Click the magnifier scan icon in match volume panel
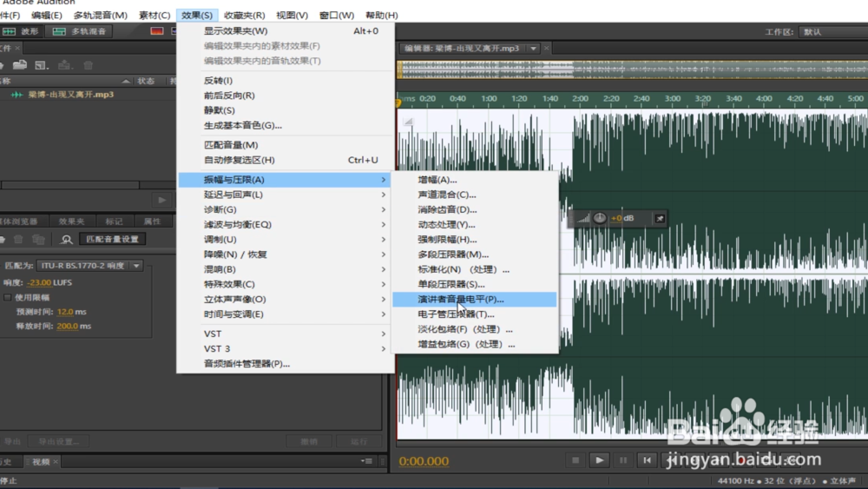The height and width of the screenshot is (489, 868). pos(67,239)
